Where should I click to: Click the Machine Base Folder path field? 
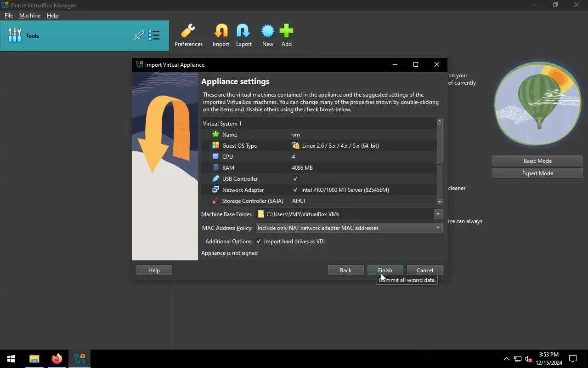tap(345, 214)
